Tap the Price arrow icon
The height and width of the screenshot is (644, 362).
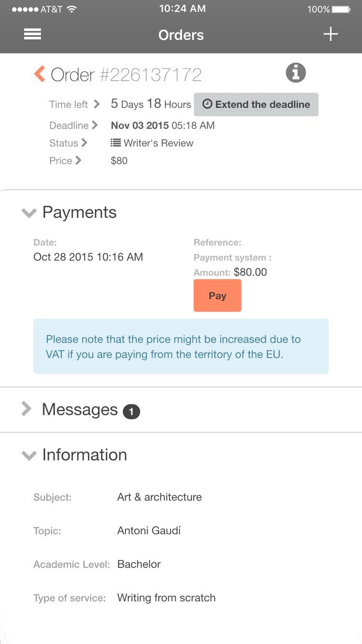click(78, 160)
